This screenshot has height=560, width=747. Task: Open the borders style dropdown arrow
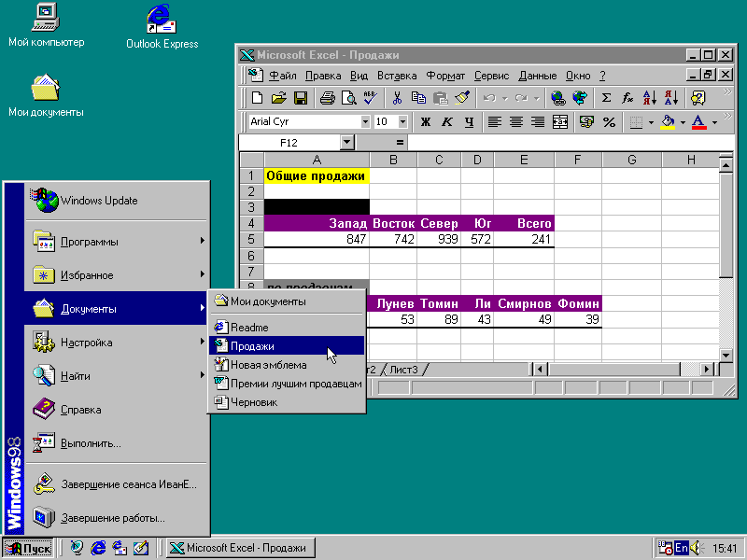(651, 122)
